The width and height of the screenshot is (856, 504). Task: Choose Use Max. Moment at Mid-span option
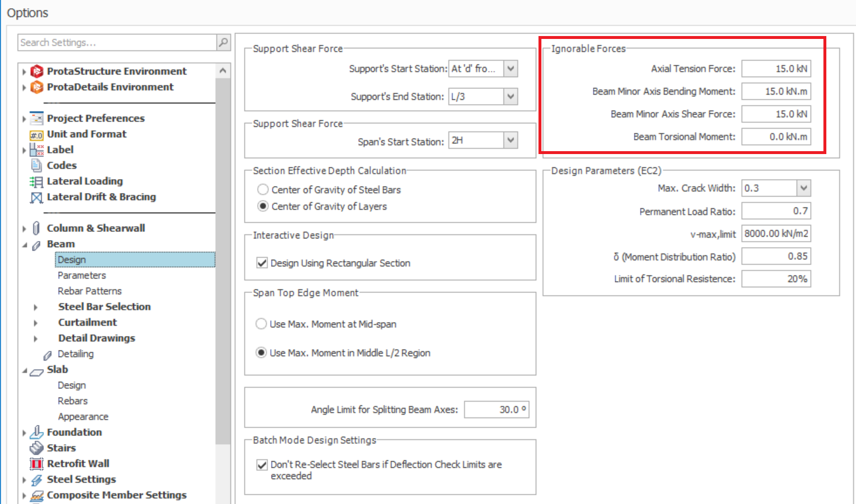pyautogui.click(x=262, y=324)
